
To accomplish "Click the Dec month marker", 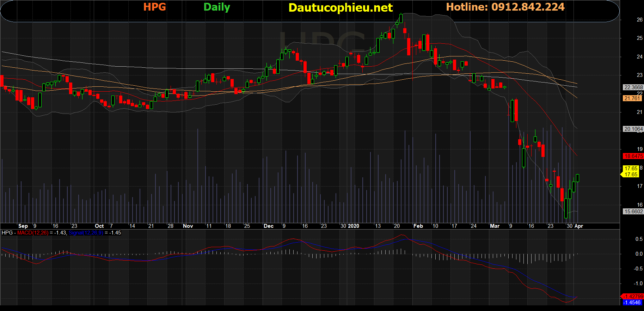I will pos(269,226).
